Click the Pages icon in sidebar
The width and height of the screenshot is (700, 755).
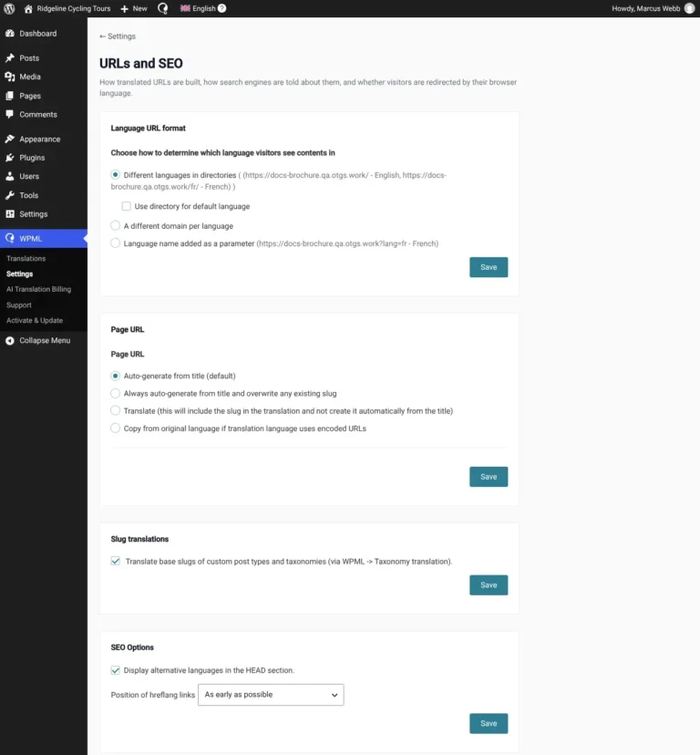coord(10,96)
